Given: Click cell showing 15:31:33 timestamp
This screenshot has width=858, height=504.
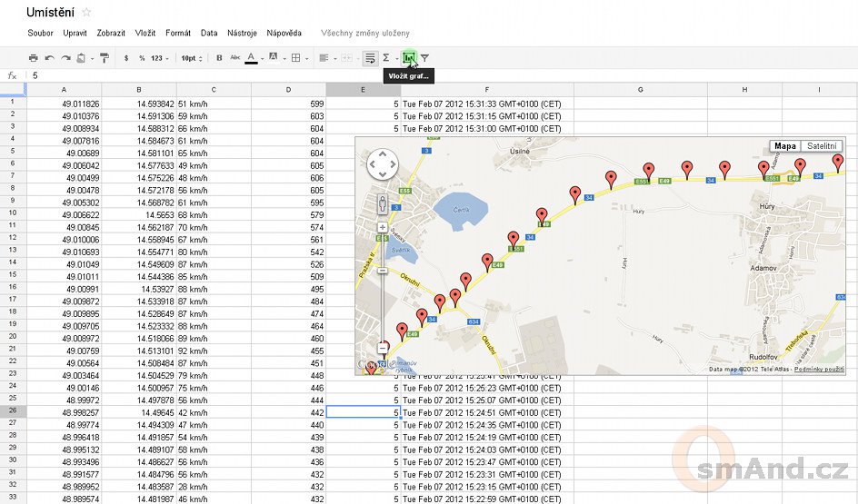Looking at the screenshot, I should click(487, 104).
